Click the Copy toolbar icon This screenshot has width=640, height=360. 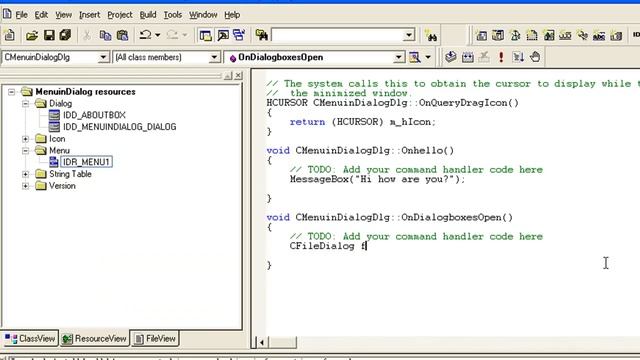[105, 36]
